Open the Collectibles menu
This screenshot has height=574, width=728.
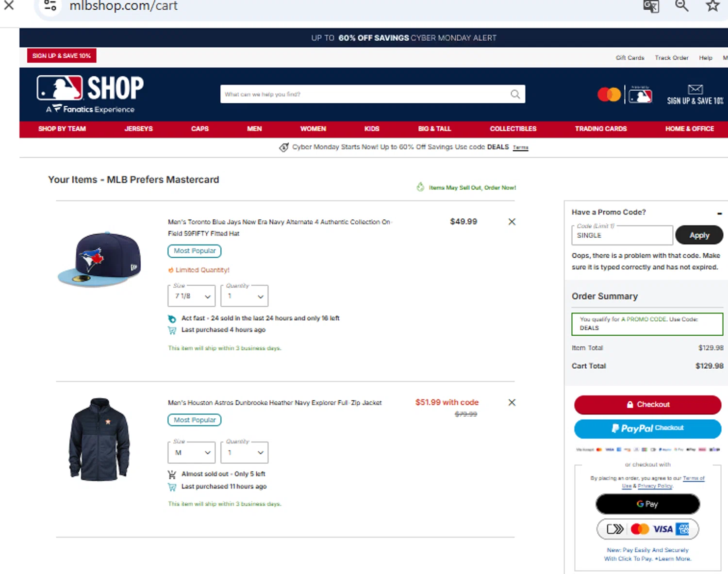[x=513, y=129]
